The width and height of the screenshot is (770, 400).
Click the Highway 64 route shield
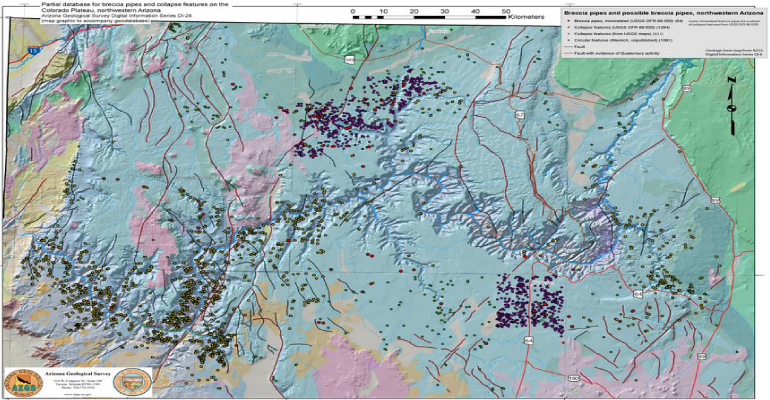click(527, 340)
